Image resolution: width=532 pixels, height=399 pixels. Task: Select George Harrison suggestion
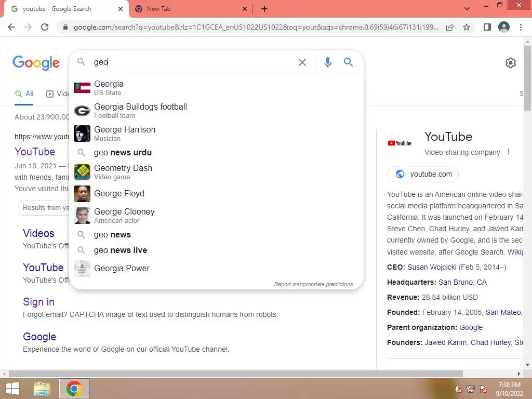click(217, 134)
